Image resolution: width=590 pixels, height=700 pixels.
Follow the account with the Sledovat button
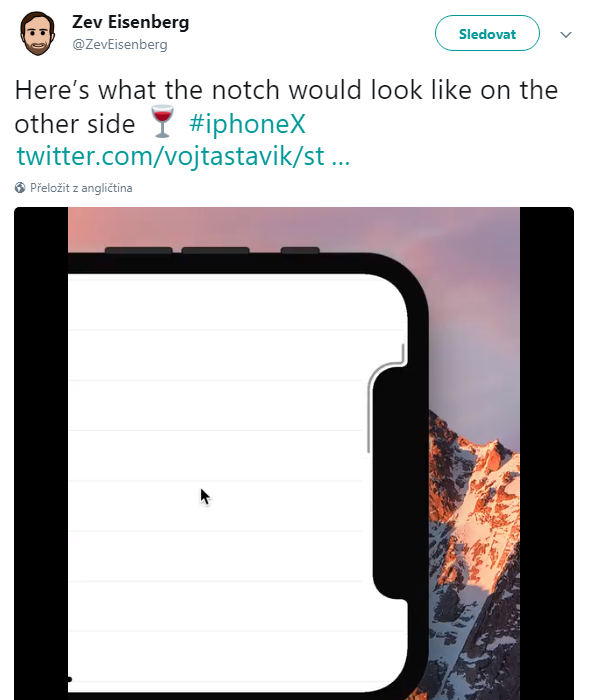487,33
